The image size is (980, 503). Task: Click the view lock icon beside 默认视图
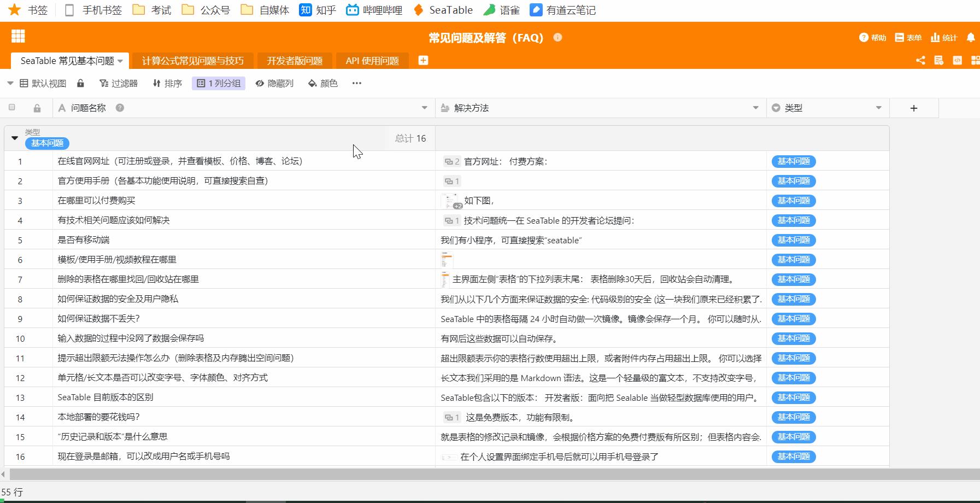point(80,83)
